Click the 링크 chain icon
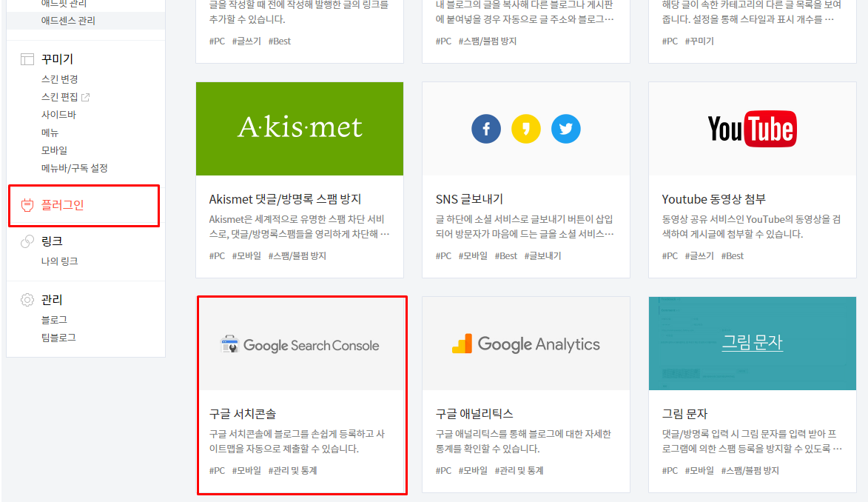Screen dimensions: 868x502 tap(27, 241)
